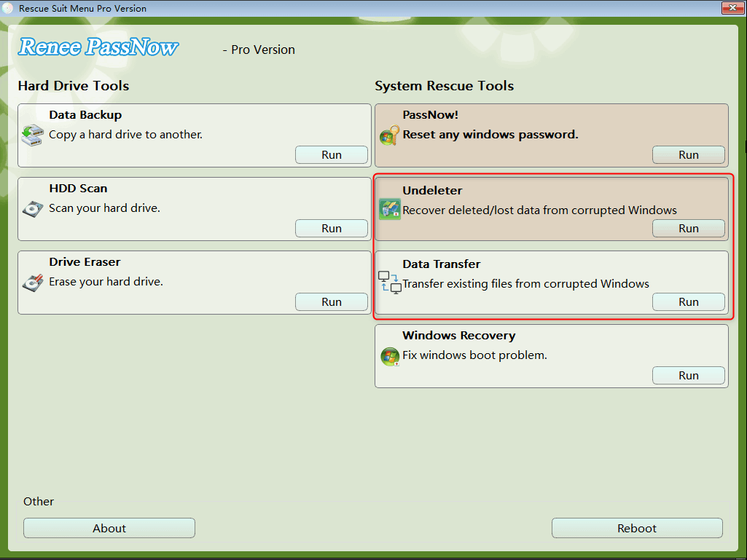Run PassNow! password reset
Screen dimensions: 747x560
click(x=689, y=155)
